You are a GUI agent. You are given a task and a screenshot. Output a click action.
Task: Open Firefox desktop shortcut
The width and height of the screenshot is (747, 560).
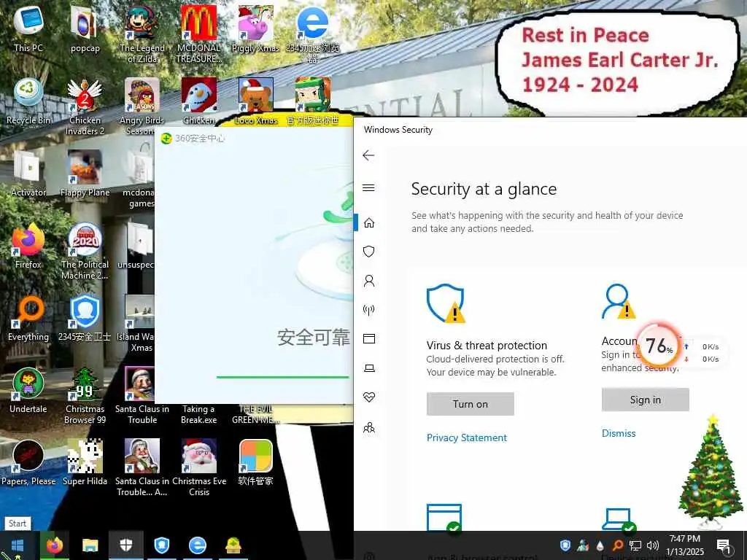click(28, 246)
